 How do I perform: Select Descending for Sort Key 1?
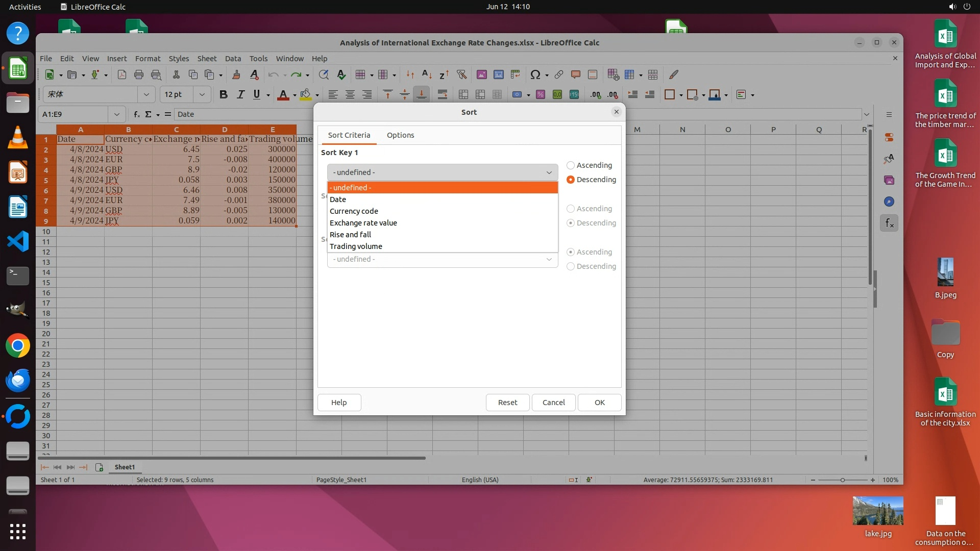571,180
